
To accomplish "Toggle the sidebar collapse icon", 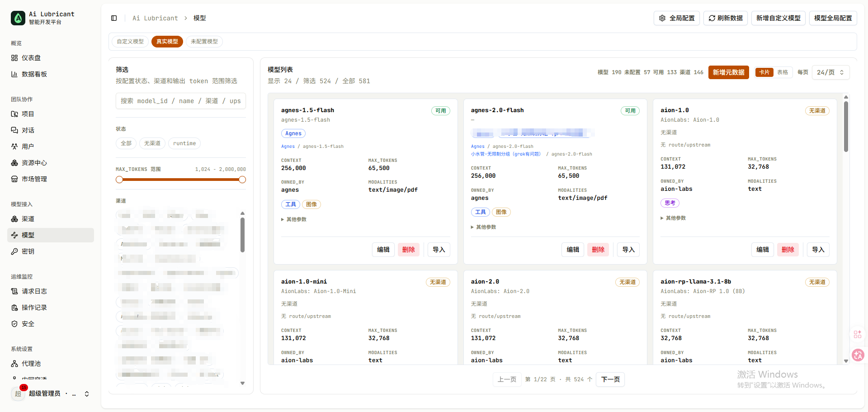I will pyautogui.click(x=114, y=18).
